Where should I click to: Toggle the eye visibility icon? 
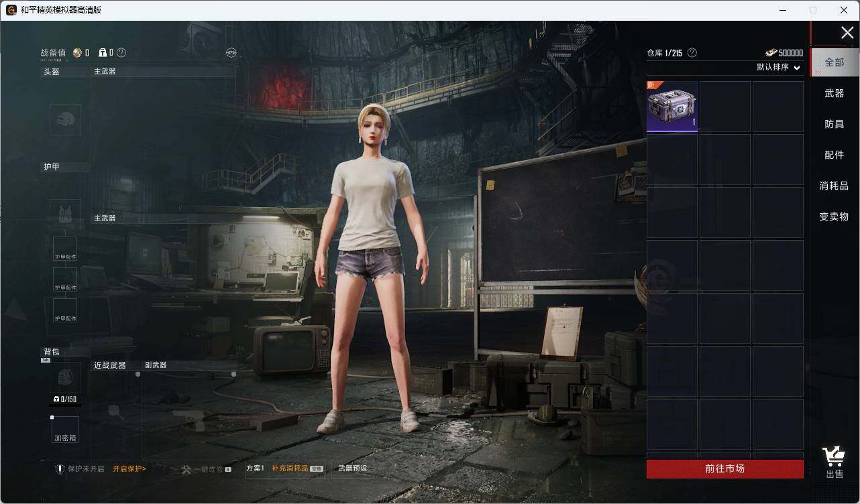coord(231,53)
